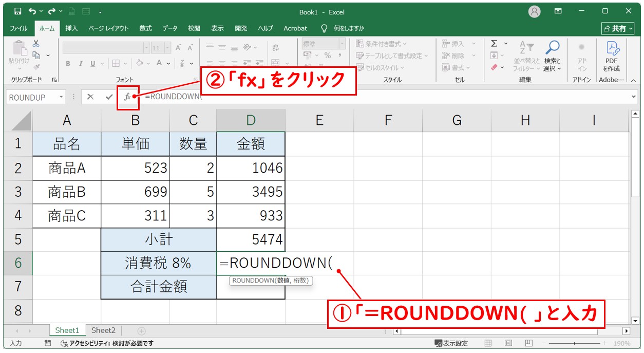
Task: Toggle Bold formatting
Action: [x=68, y=63]
